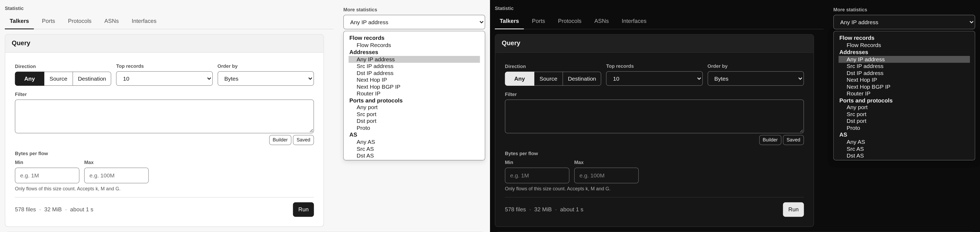Viewport: 980px width, 232px height.
Task: Choose Proto in dark list
Action: 904,128
